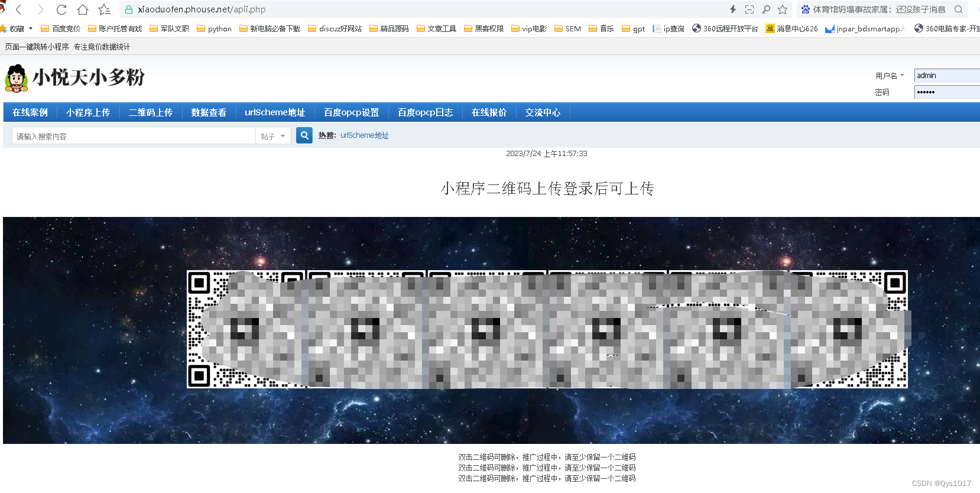The image size is (980, 493).
Task: Open the 在线案例 menu item
Action: (x=30, y=112)
